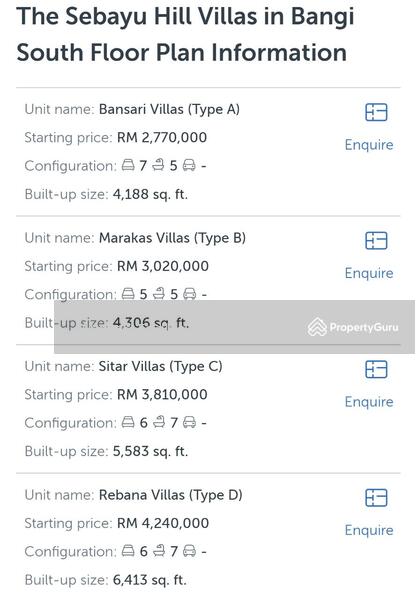Enquire about Sitar Villas (Type C)
This screenshot has height=600, width=416.
369,402
